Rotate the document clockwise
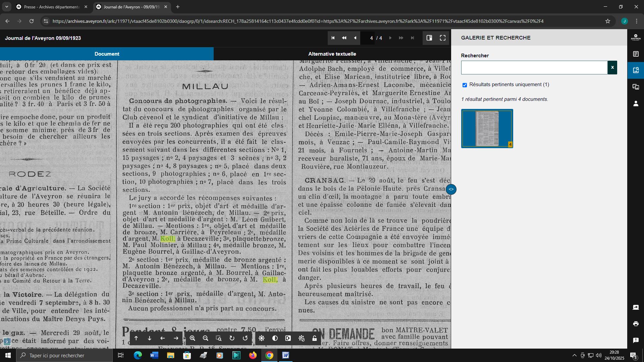This screenshot has height=362, width=644. click(x=232, y=339)
